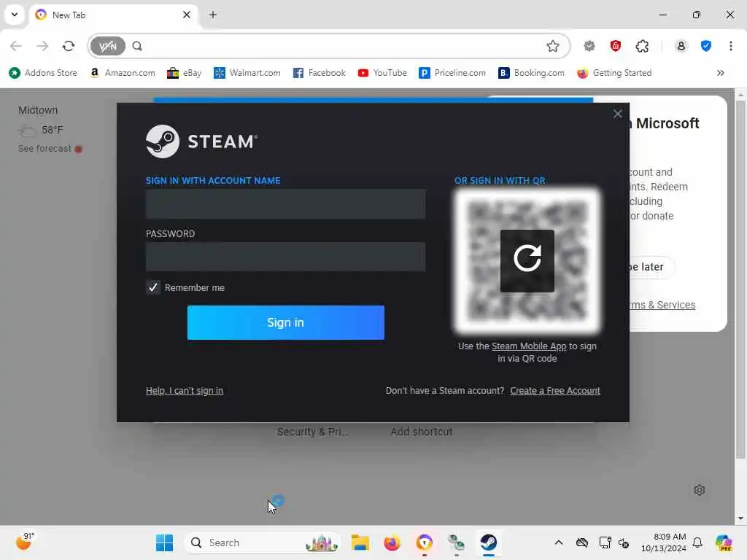Open the notification bell in taskbar
The width and height of the screenshot is (747, 560).
tap(697, 542)
